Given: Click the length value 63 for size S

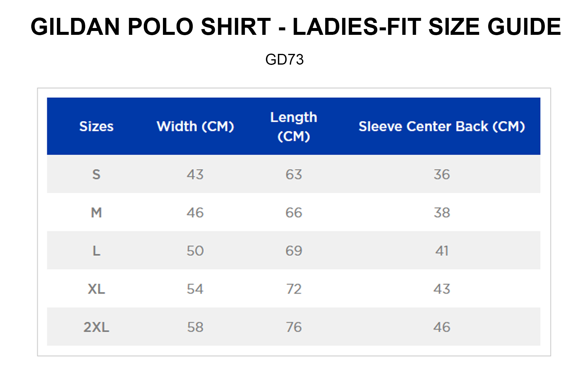Looking at the screenshot, I should pos(294,174).
